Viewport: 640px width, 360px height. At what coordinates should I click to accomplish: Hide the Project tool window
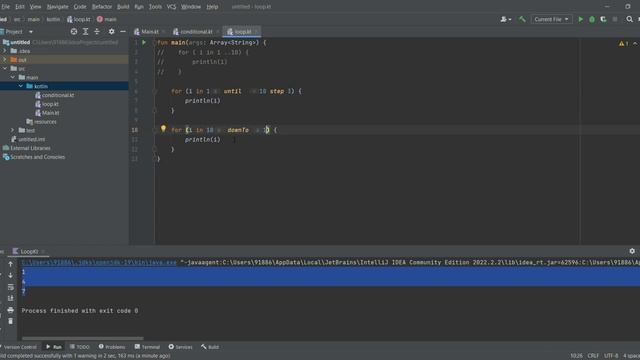tap(123, 31)
